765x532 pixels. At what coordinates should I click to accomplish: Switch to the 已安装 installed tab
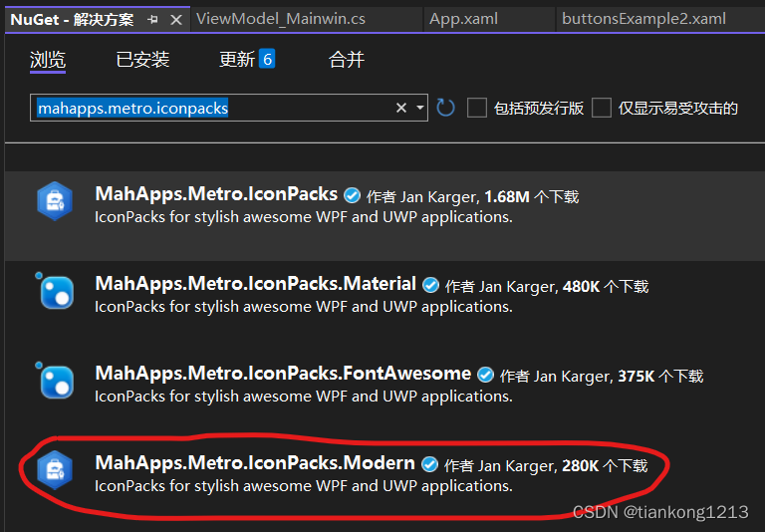[142, 60]
